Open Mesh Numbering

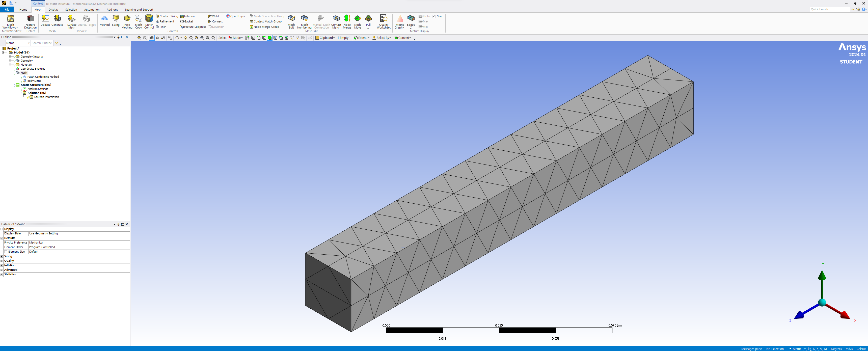point(304,22)
